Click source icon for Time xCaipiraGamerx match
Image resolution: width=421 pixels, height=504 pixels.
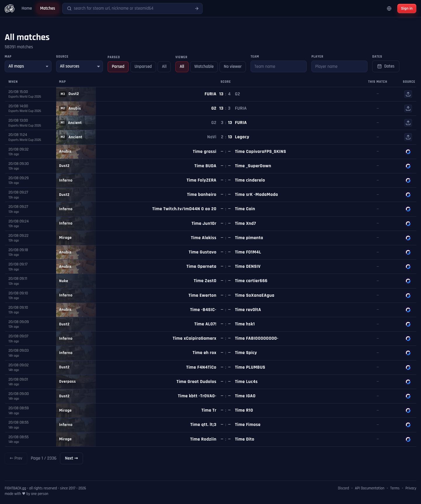(408, 339)
